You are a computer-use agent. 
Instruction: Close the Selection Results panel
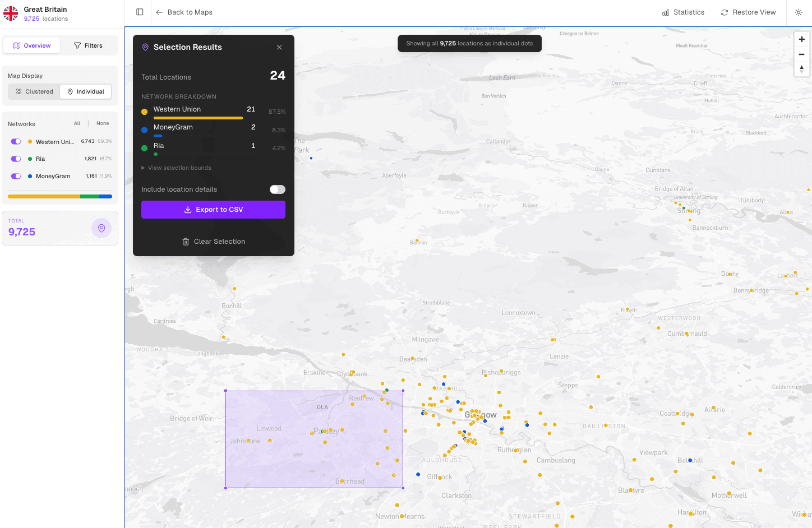click(x=279, y=47)
